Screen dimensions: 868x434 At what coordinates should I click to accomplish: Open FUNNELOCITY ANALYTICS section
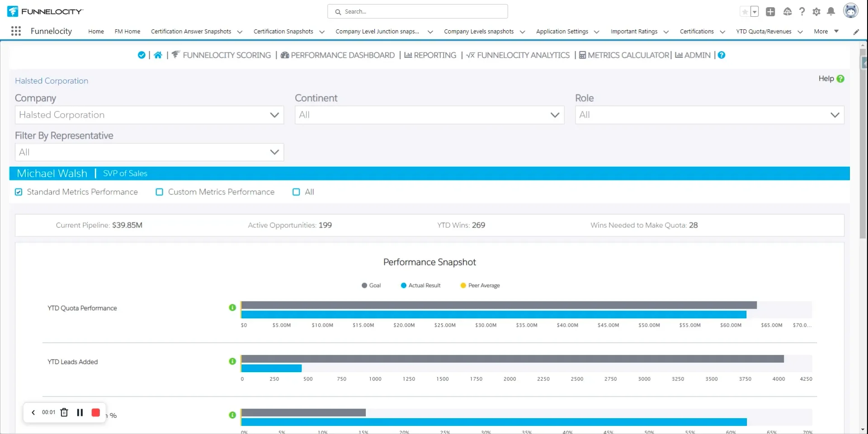click(x=518, y=55)
